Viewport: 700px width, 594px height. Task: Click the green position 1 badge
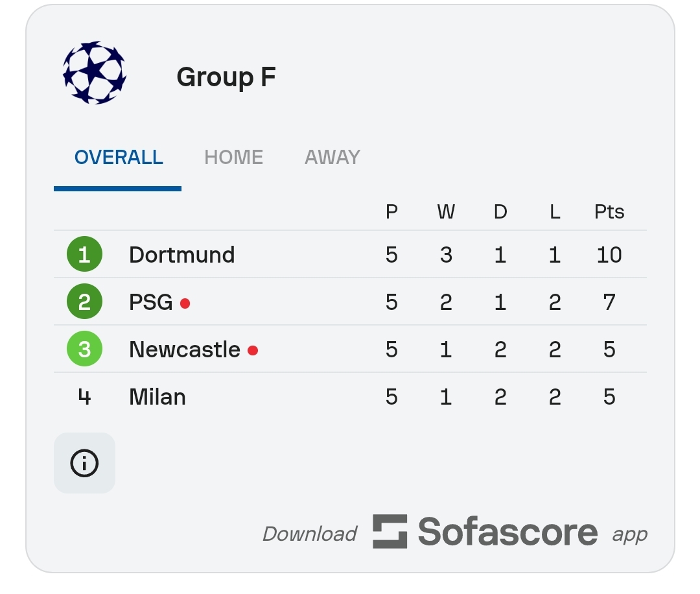[84, 254]
